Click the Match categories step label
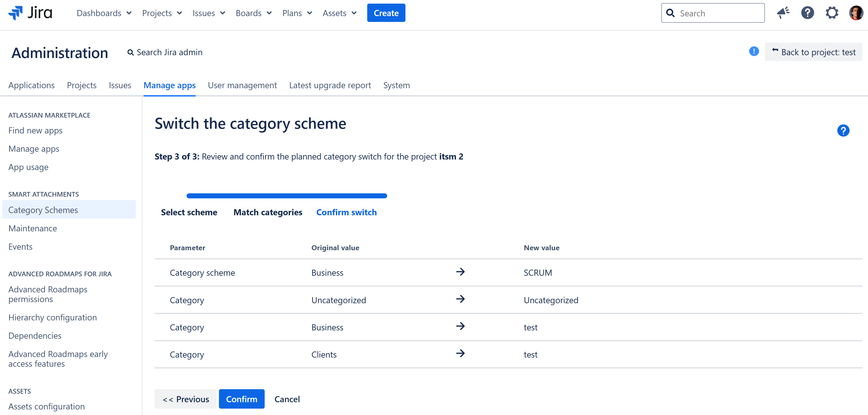The image size is (868, 415). [x=268, y=212]
